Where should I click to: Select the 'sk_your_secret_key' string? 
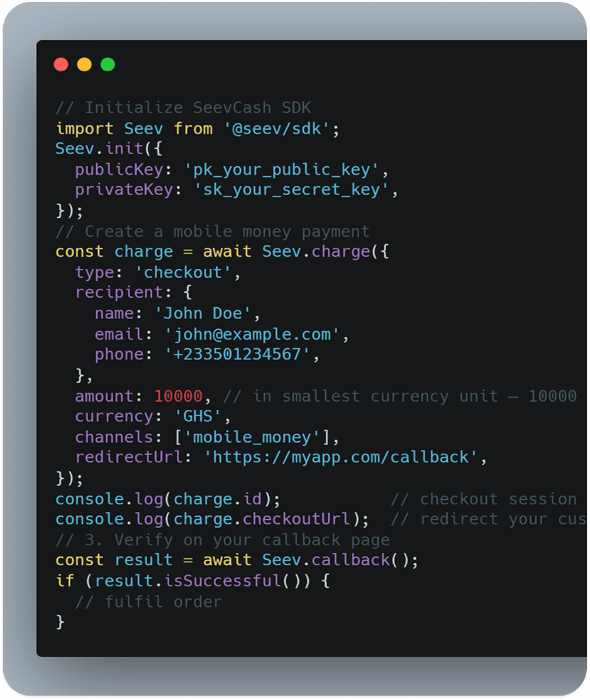(291, 189)
